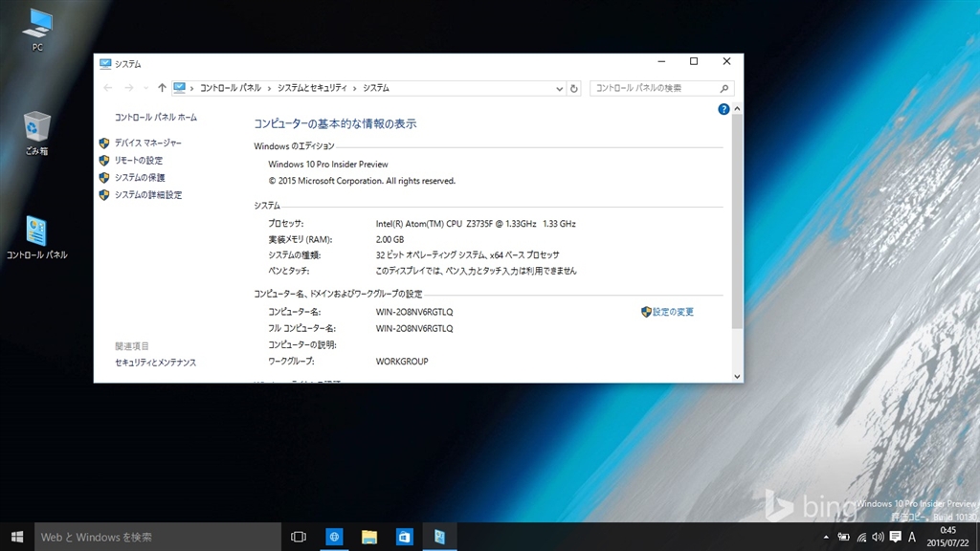Open the Action Center notification icon
The height and width of the screenshot is (551, 980).
[x=895, y=537]
